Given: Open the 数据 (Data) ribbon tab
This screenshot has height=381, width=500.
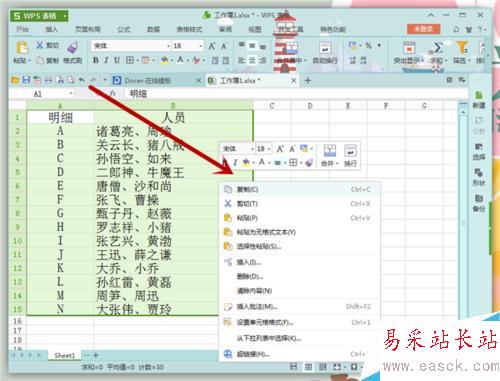Looking at the screenshot, I should [153, 29].
